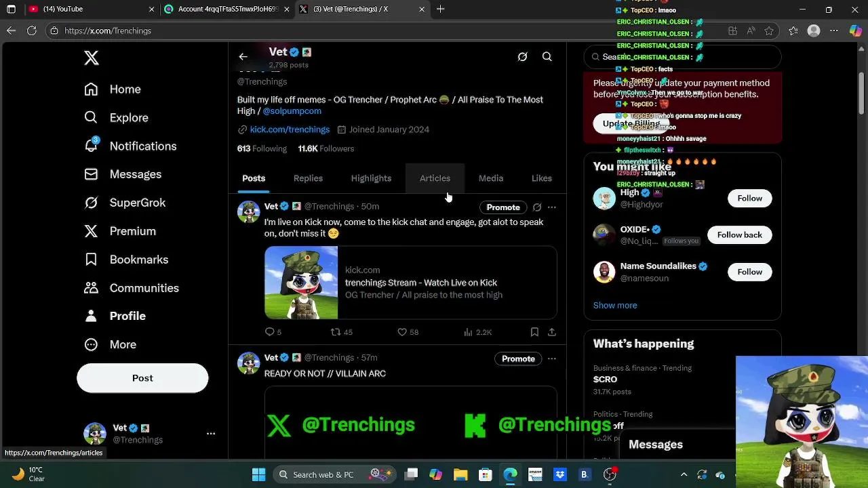Click the Kick stream card thumbnail
The height and width of the screenshot is (488, 868).
pyautogui.click(x=301, y=283)
